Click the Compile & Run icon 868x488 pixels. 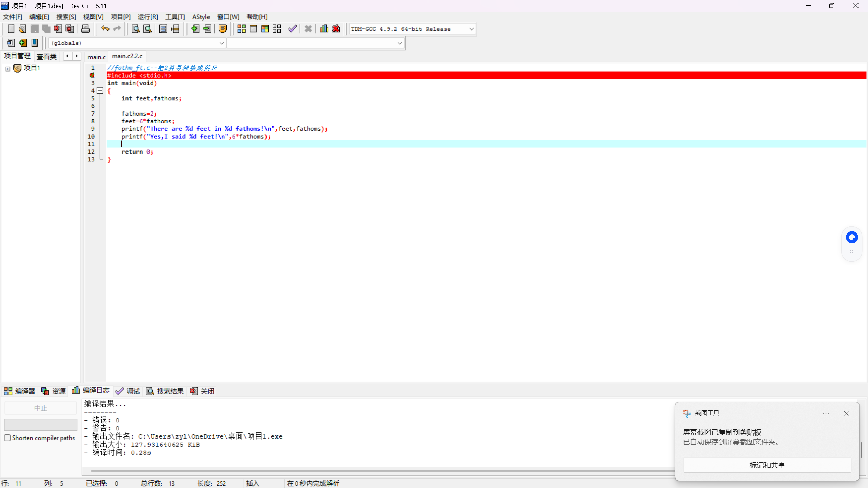pos(265,29)
